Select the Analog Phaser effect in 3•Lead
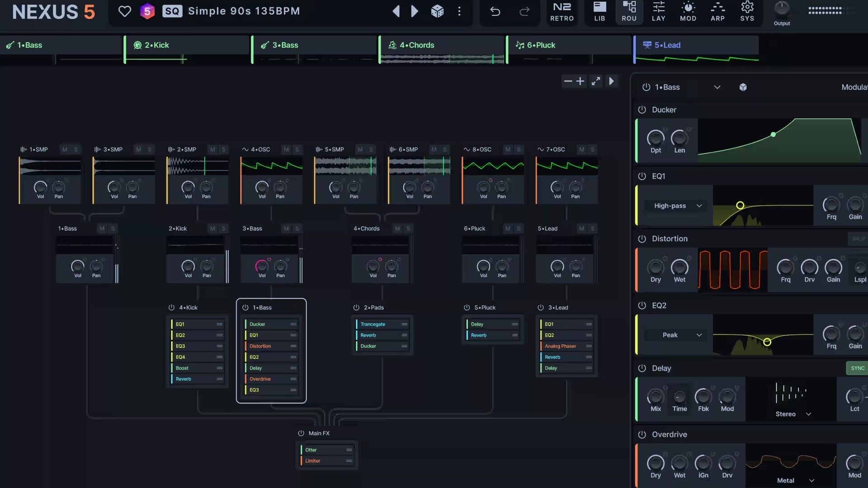This screenshot has height=488, width=868. pos(566,346)
